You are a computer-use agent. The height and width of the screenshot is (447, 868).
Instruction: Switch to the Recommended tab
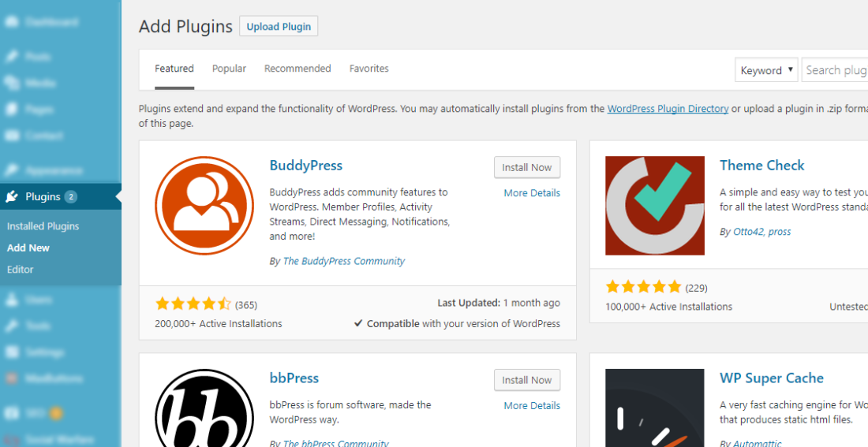point(297,69)
